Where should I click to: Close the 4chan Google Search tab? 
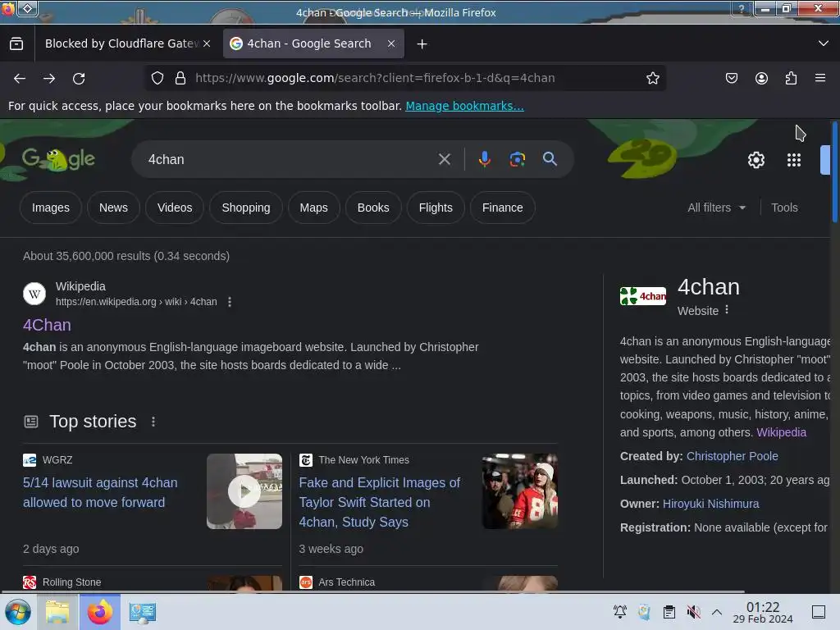[x=391, y=44]
